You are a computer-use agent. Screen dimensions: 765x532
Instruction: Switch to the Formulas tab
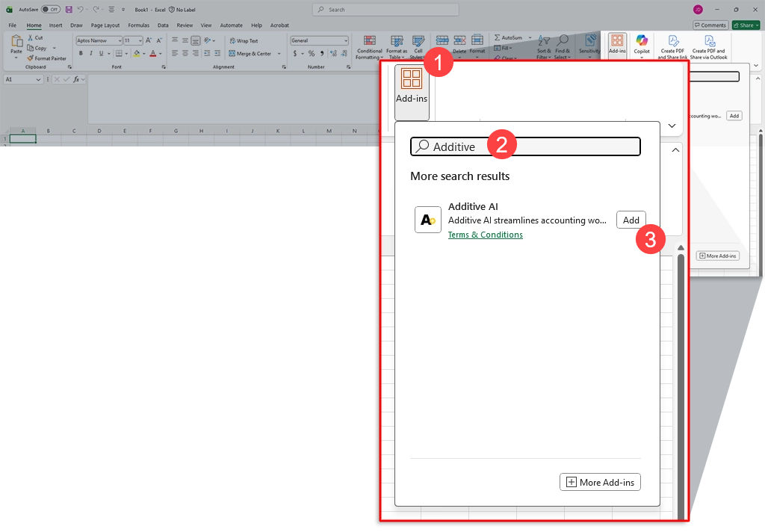(x=138, y=25)
